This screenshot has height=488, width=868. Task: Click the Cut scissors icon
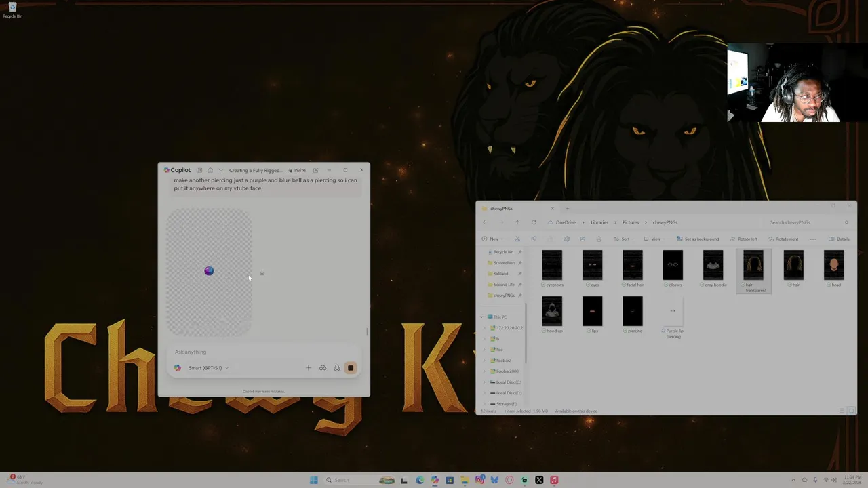coord(517,239)
